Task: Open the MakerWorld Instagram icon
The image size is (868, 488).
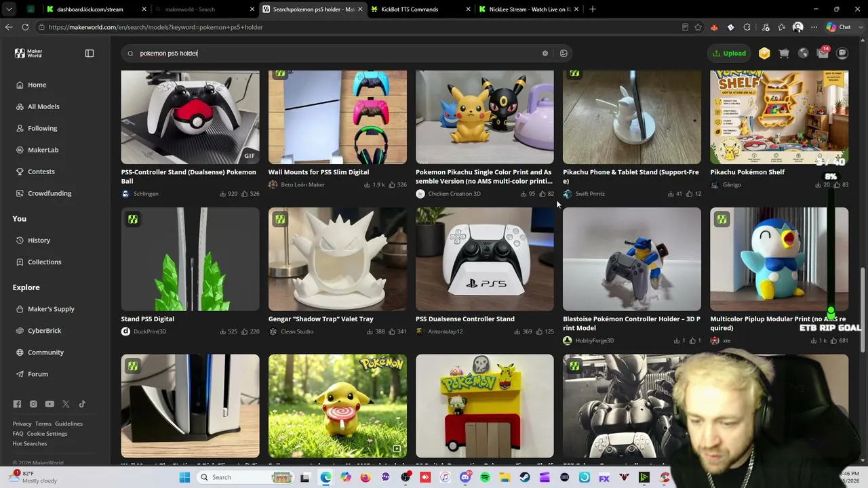Action: point(33,404)
